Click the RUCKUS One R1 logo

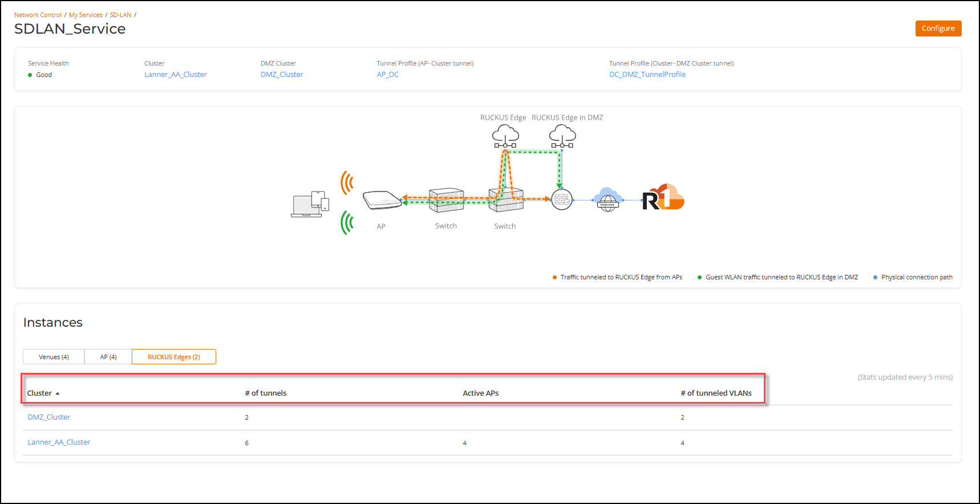tap(663, 197)
